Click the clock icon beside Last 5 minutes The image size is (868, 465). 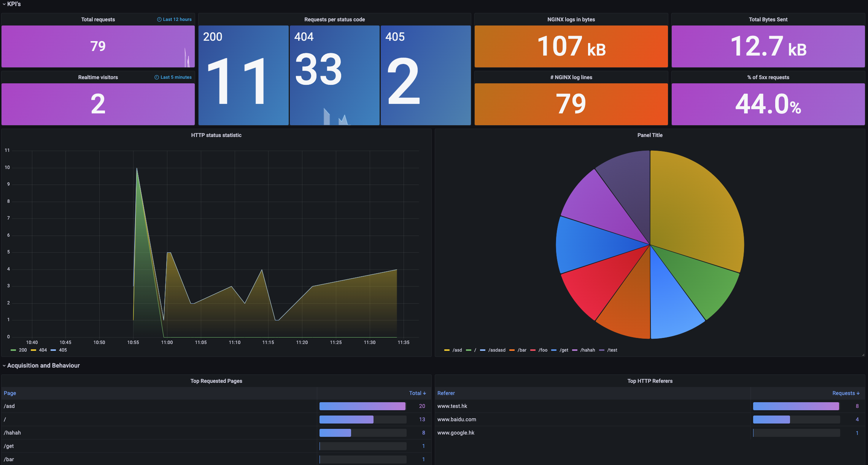(x=157, y=77)
